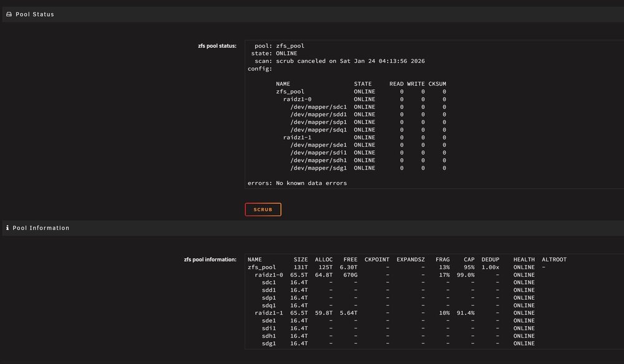The height and width of the screenshot is (364, 624).
Task: Click the CAP column header
Action: (x=469, y=259)
